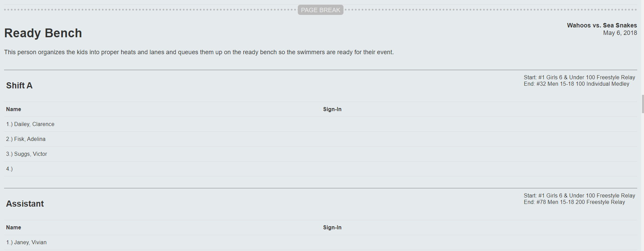Screen dimensions: 644x251
Task: Click volunteer Suggs, Victor
Action: point(30,154)
